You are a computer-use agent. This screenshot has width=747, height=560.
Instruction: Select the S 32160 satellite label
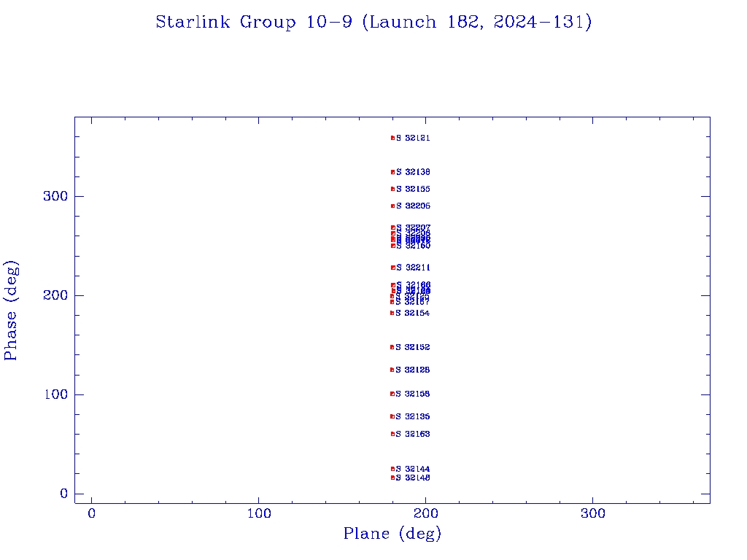[x=413, y=246]
